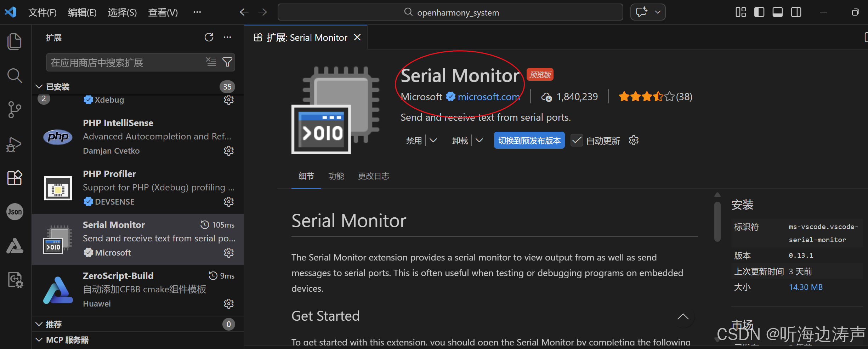Screen dimensions: 868x349
Task: Open the overflow menu after 查看(V)
Action: pyautogui.click(x=197, y=12)
